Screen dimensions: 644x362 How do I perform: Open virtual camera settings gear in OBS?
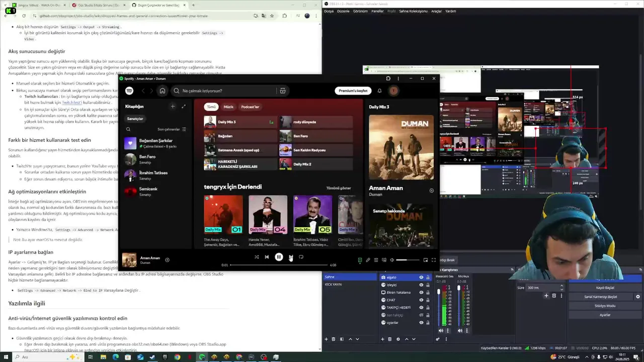pos(638,297)
